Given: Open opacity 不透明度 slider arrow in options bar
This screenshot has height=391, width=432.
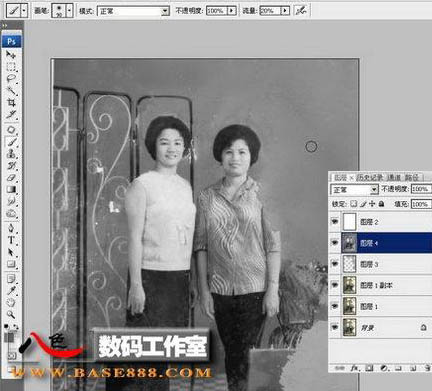Looking at the screenshot, I should pos(232,11).
